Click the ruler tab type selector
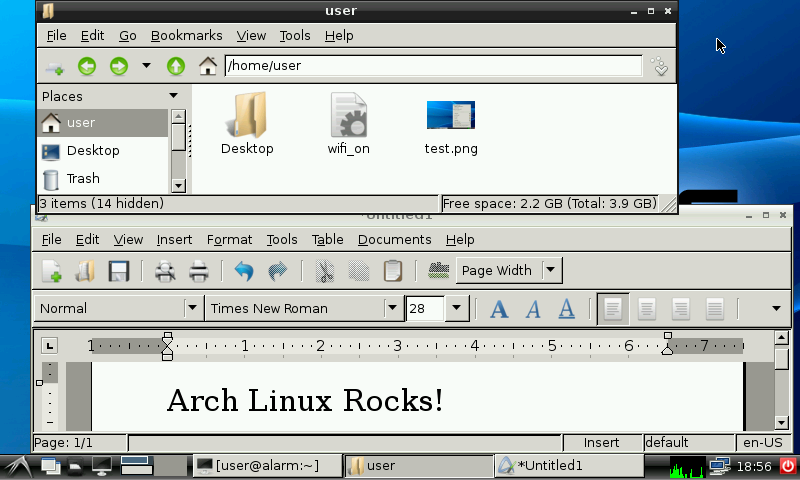The image size is (800, 480). pos(49,346)
